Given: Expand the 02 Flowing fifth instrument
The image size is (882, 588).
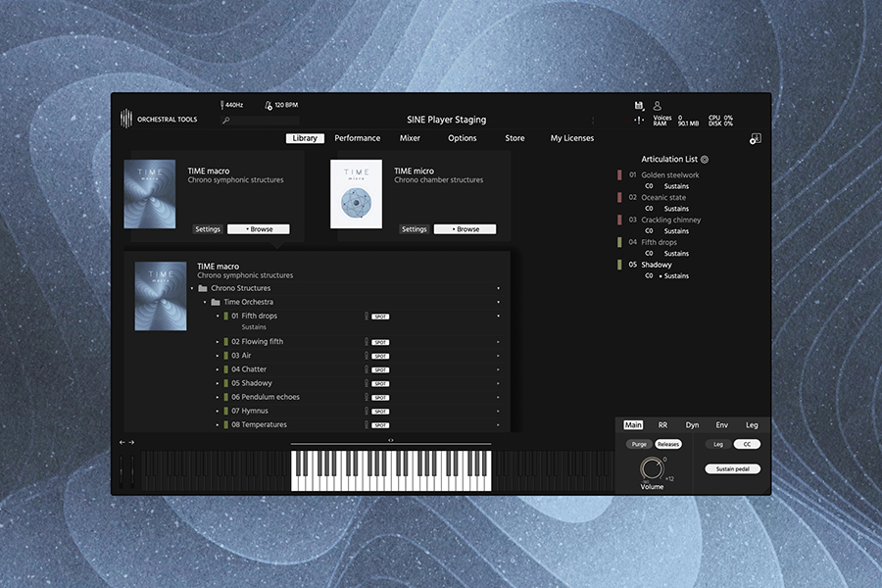Looking at the screenshot, I should pos(218,342).
